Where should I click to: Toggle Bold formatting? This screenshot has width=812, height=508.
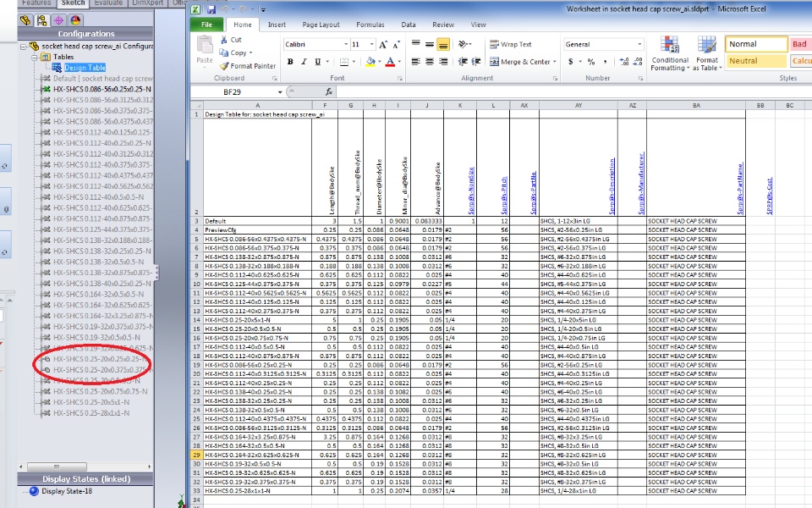coord(290,62)
